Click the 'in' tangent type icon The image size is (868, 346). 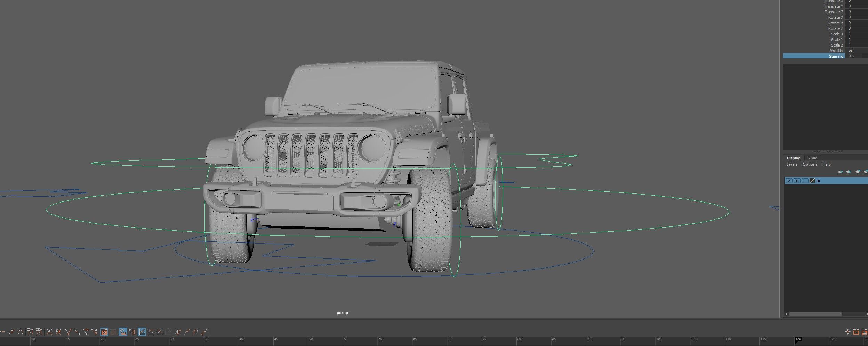(30, 332)
